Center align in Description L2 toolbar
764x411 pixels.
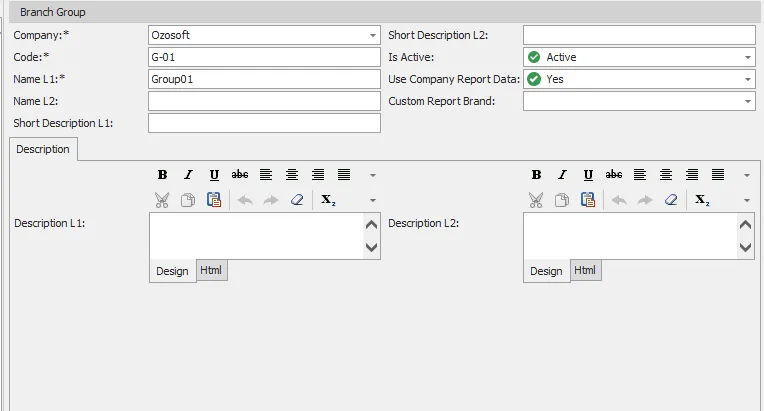click(x=666, y=174)
